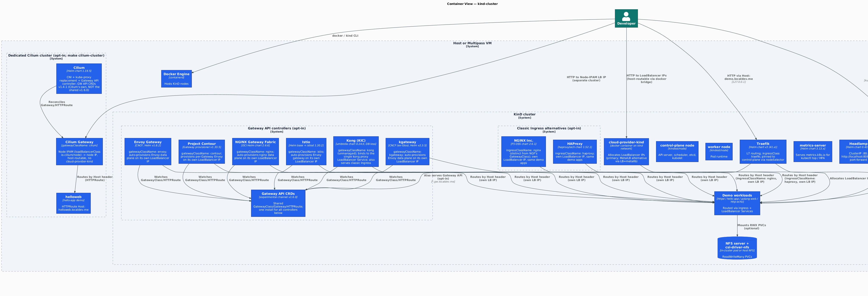Click the Traefik node
This screenshot has height=296, width=868.
pyautogui.click(x=763, y=152)
